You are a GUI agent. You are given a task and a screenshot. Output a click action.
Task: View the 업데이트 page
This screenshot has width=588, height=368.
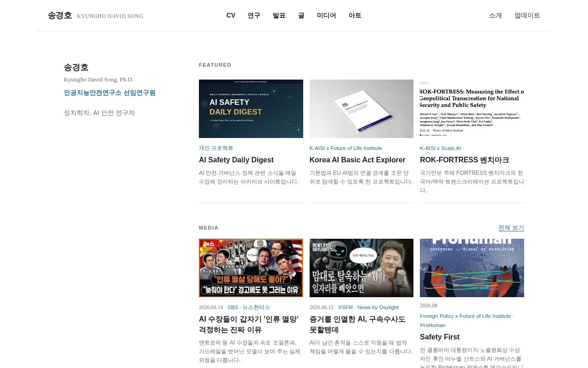527,16
